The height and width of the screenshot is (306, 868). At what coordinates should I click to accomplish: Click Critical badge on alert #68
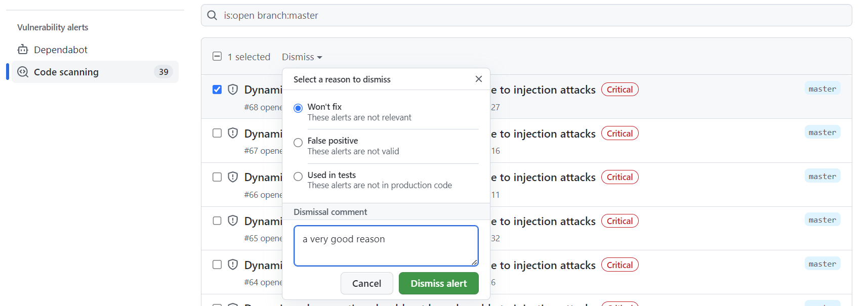pyautogui.click(x=620, y=90)
